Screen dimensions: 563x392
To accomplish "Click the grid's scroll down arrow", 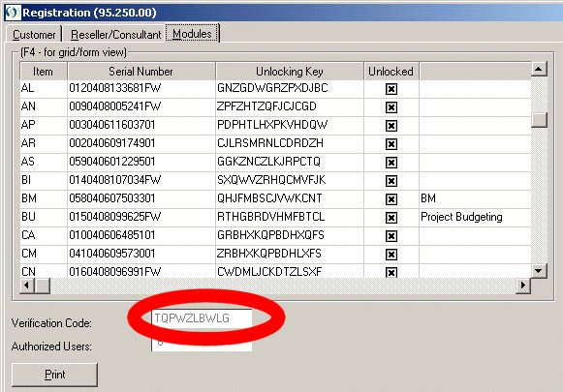I will [x=539, y=271].
